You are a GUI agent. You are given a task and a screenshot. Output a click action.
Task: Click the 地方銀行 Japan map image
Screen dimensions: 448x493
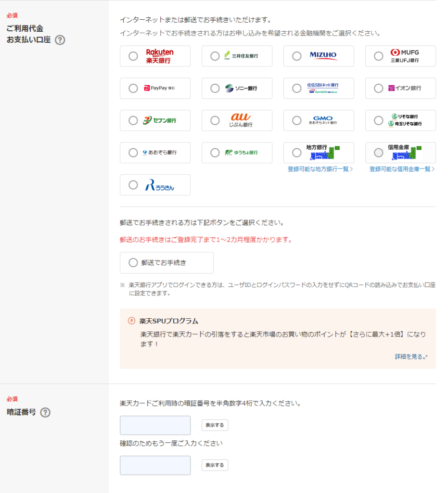coord(325,153)
